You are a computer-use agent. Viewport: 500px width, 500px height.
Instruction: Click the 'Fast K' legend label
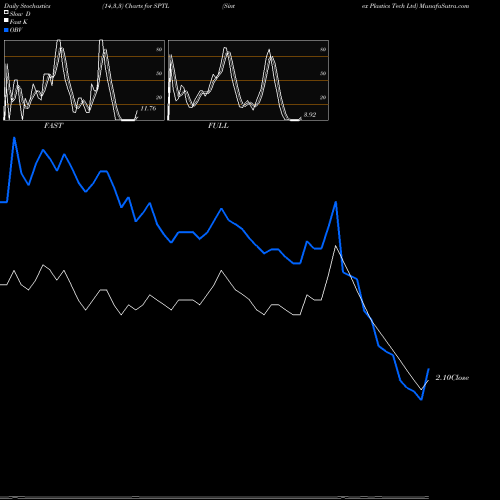pos(19,22)
